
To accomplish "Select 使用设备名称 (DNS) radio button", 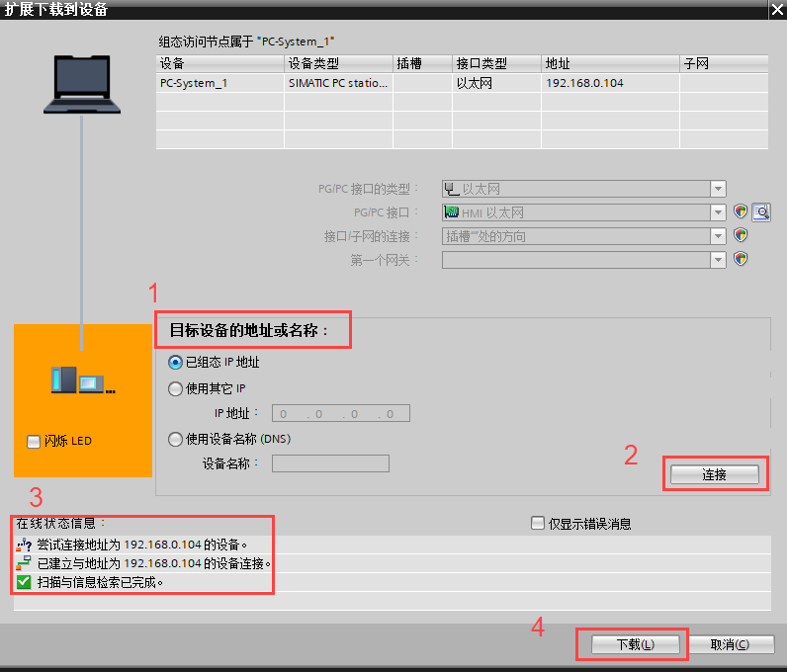I will pos(175,440).
